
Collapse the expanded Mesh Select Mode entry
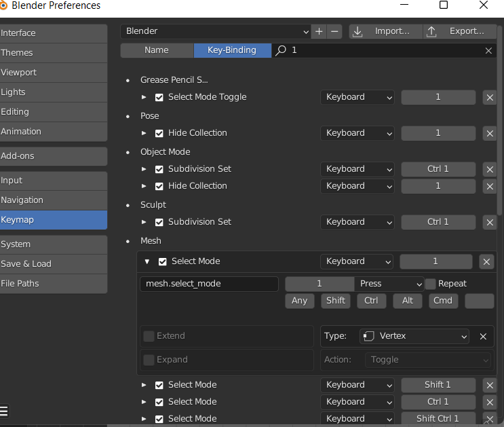point(147,261)
